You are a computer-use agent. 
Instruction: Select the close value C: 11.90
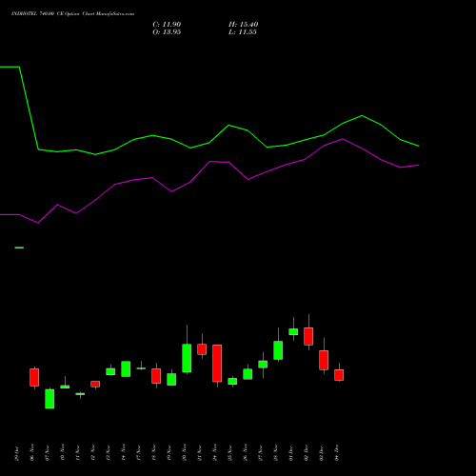click(x=167, y=25)
